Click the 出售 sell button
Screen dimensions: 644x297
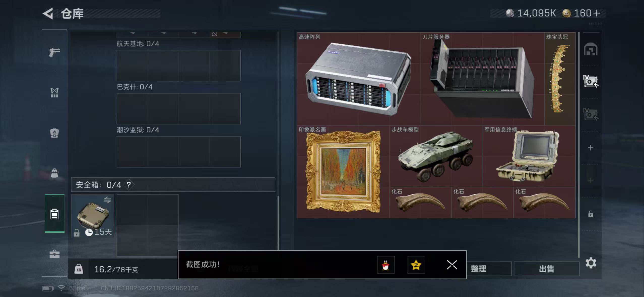click(546, 269)
